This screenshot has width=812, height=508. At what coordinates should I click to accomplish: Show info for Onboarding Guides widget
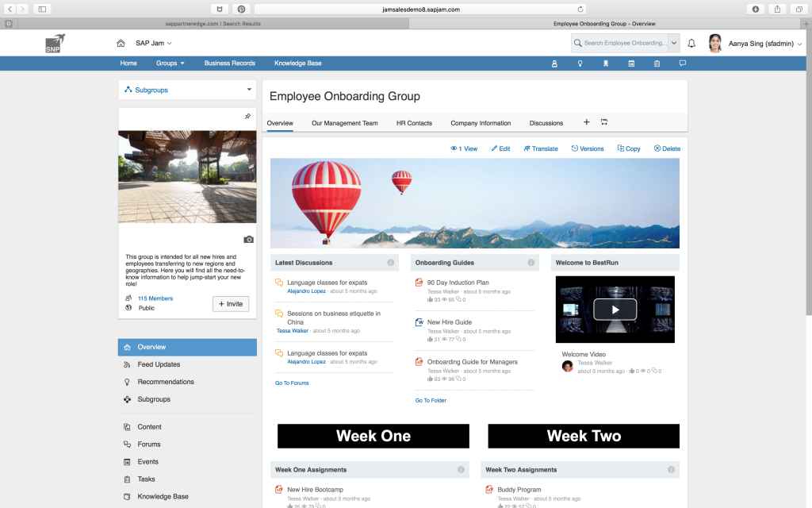[x=530, y=263]
